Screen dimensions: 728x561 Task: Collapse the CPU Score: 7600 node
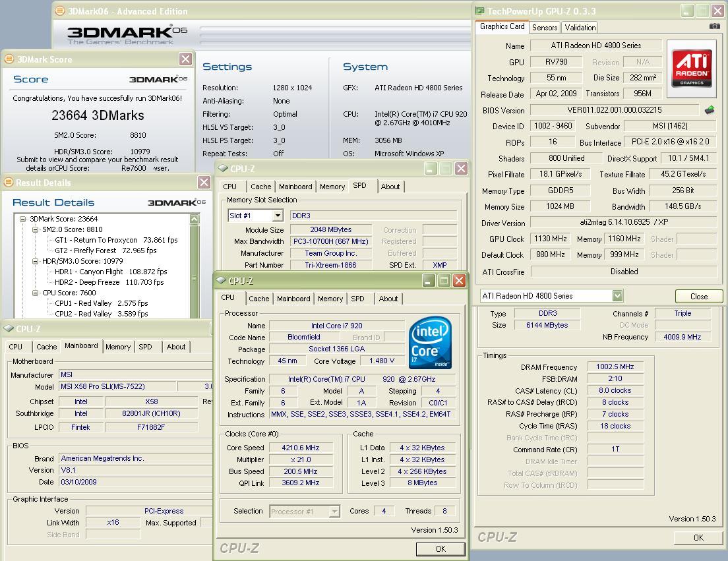[35, 293]
